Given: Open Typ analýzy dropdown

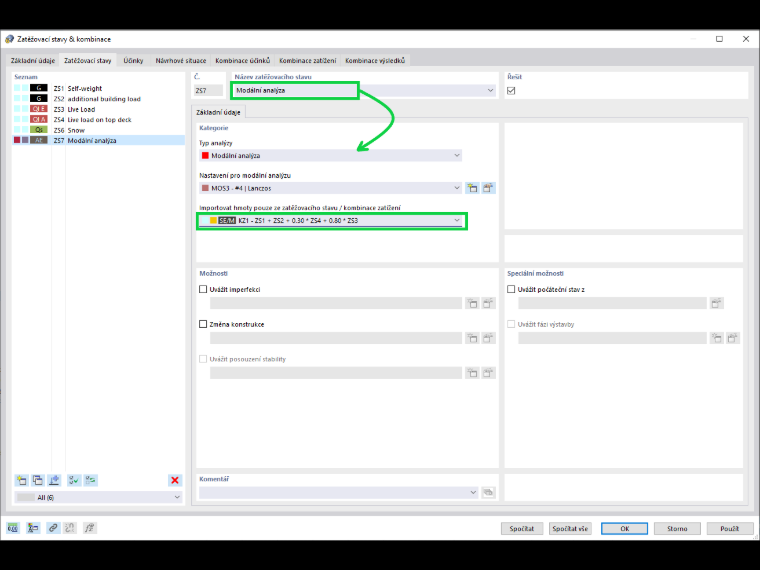Looking at the screenshot, I should [x=457, y=156].
